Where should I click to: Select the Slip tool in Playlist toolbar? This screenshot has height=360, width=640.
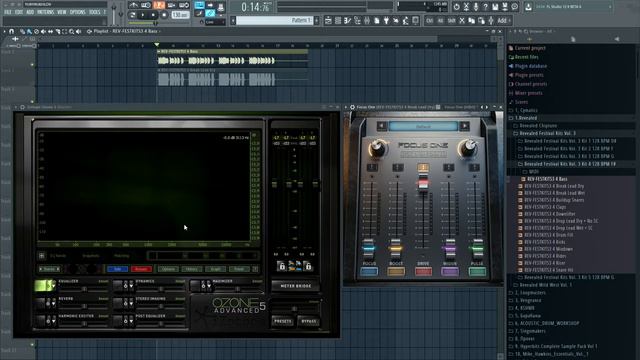50,31
